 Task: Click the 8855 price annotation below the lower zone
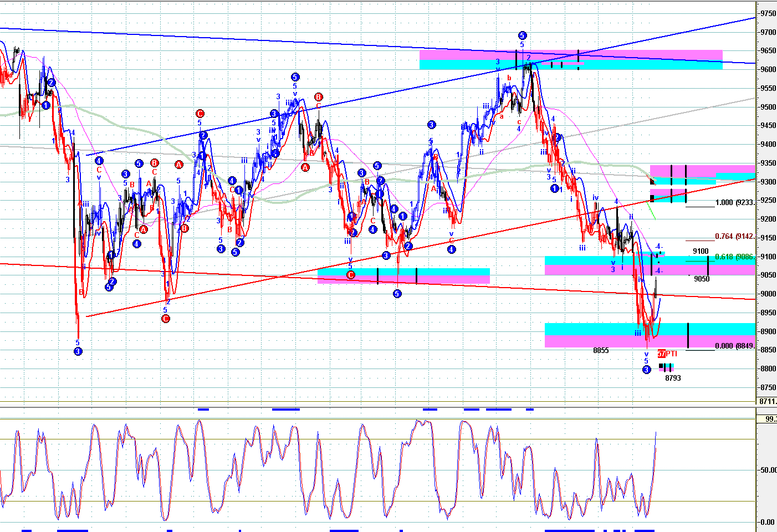(x=601, y=350)
